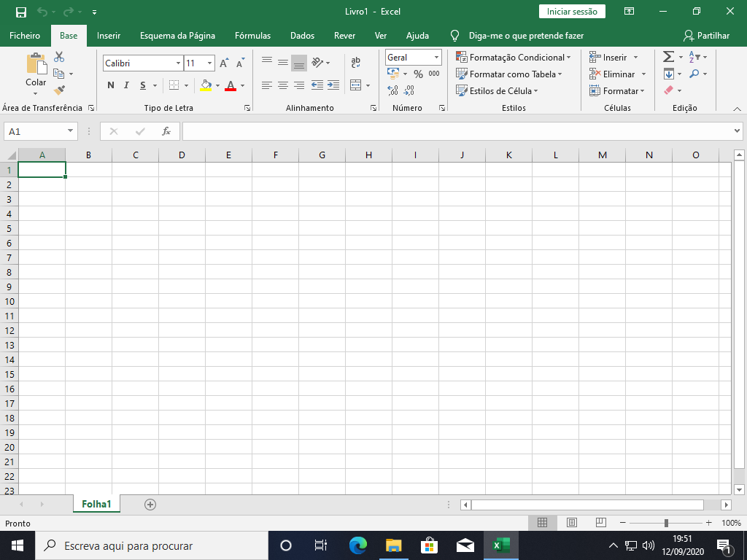Open Find and Select magnifier icon
747x560 pixels.
tap(694, 74)
